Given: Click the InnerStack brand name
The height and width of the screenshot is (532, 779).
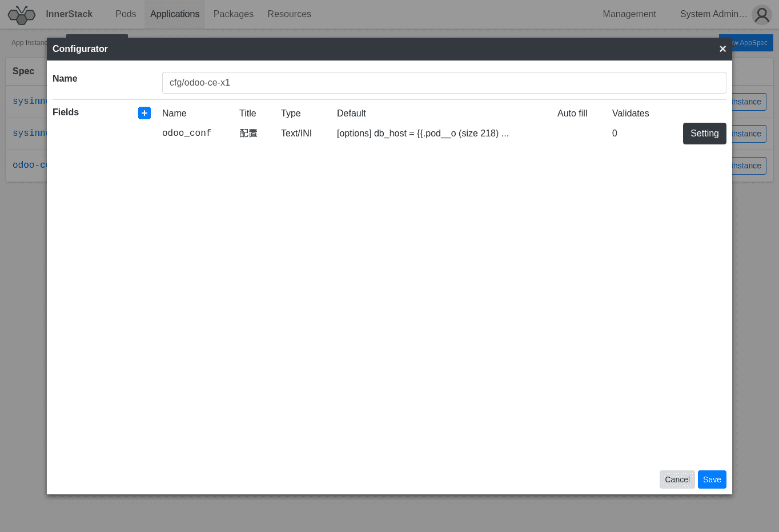Looking at the screenshot, I should 69,14.
